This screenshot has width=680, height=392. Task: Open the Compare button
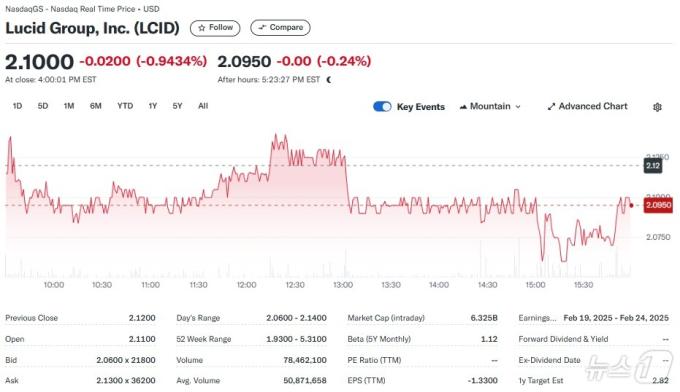pyautogui.click(x=280, y=28)
